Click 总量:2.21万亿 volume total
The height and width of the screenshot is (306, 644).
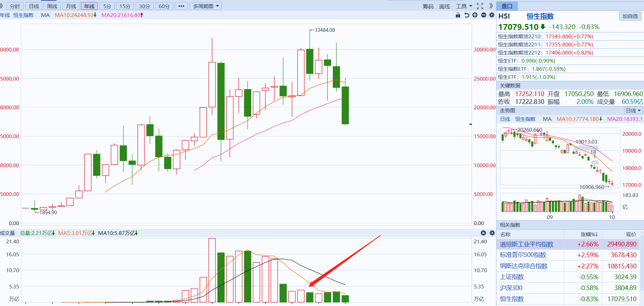tap(37, 233)
